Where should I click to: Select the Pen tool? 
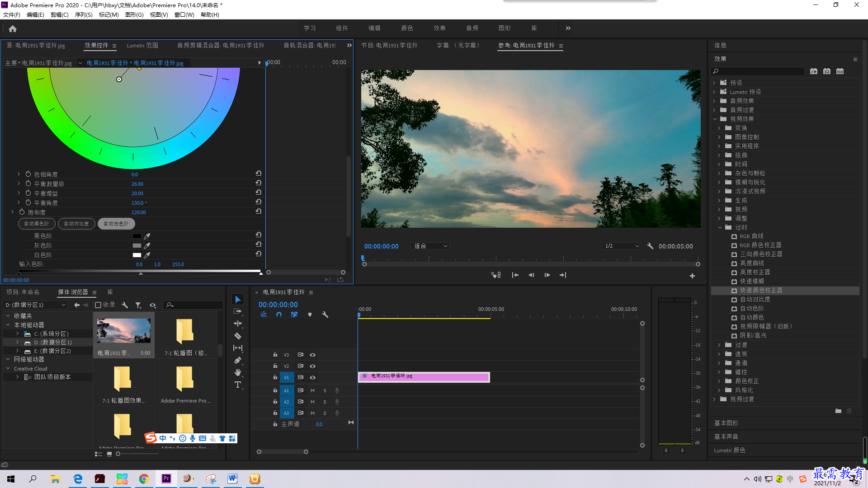pyautogui.click(x=238, y=360)
